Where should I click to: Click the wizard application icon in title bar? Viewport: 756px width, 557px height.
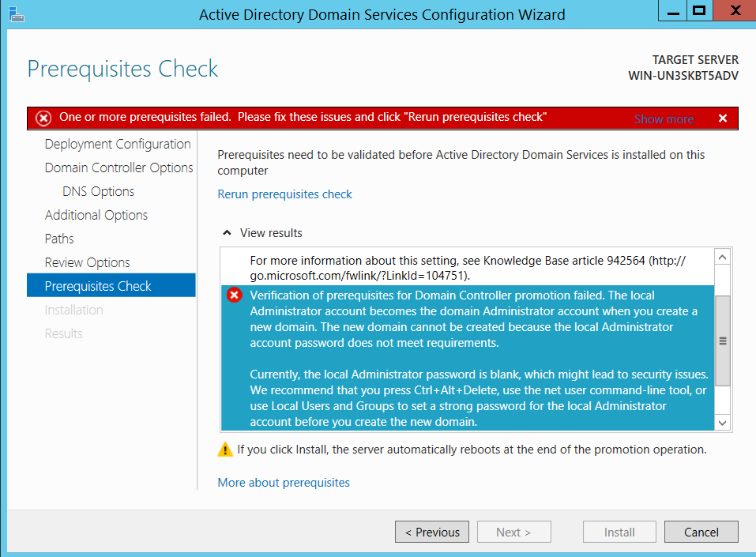(16, 14)
